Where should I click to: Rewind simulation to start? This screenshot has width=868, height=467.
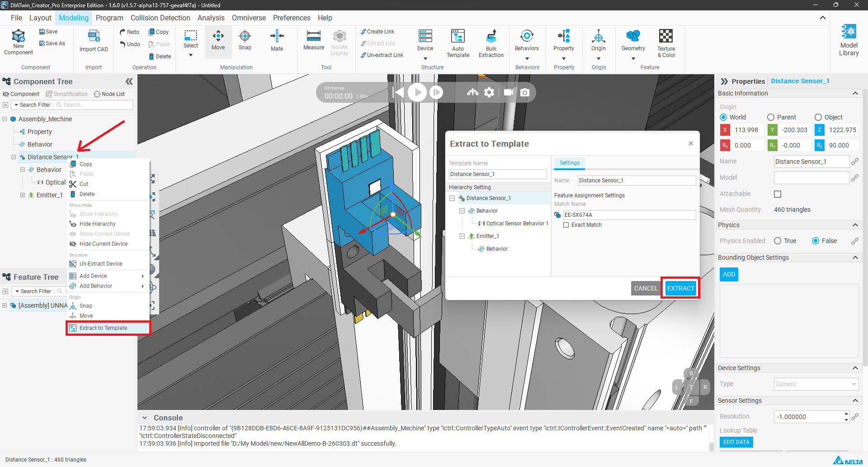click(398, 92)
